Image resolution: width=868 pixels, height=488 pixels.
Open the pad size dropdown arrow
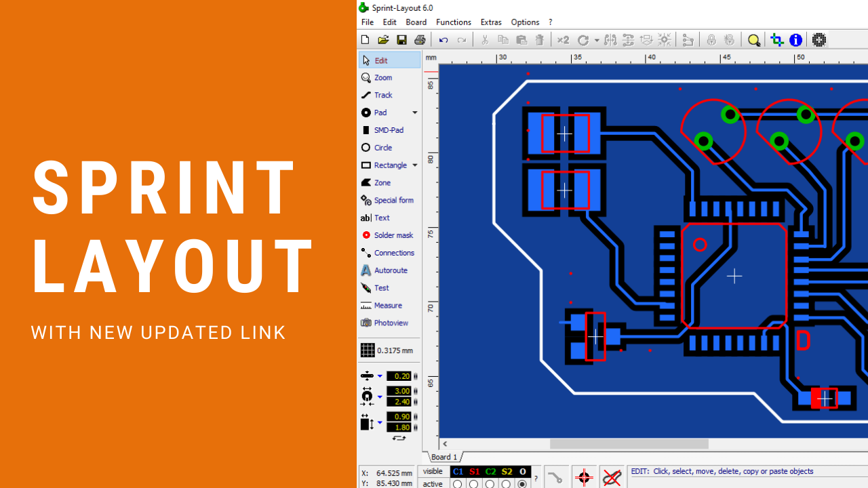click(x=380, y=396)
